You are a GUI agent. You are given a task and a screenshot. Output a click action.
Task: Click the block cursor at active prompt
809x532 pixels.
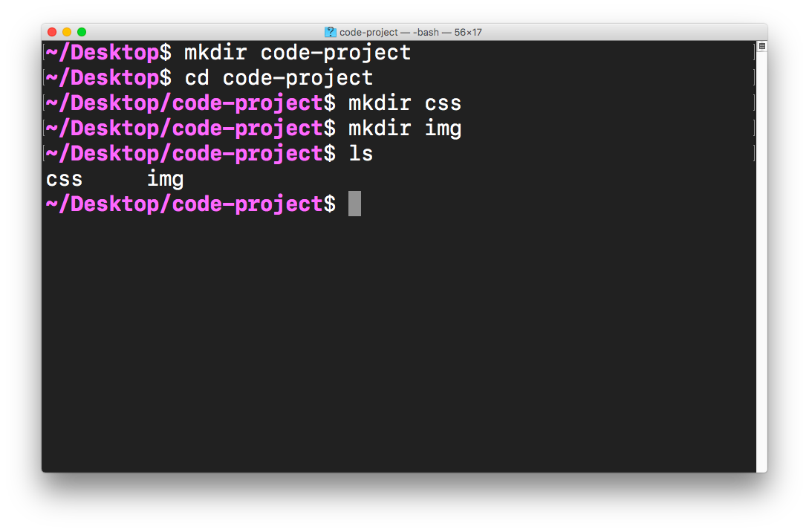354,203
